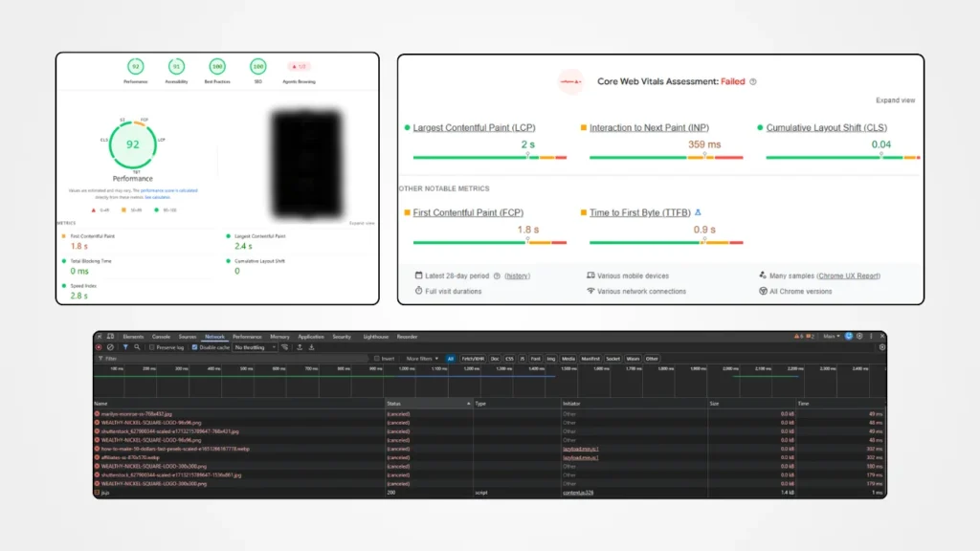Select the Font request type filter

(536, 359)
